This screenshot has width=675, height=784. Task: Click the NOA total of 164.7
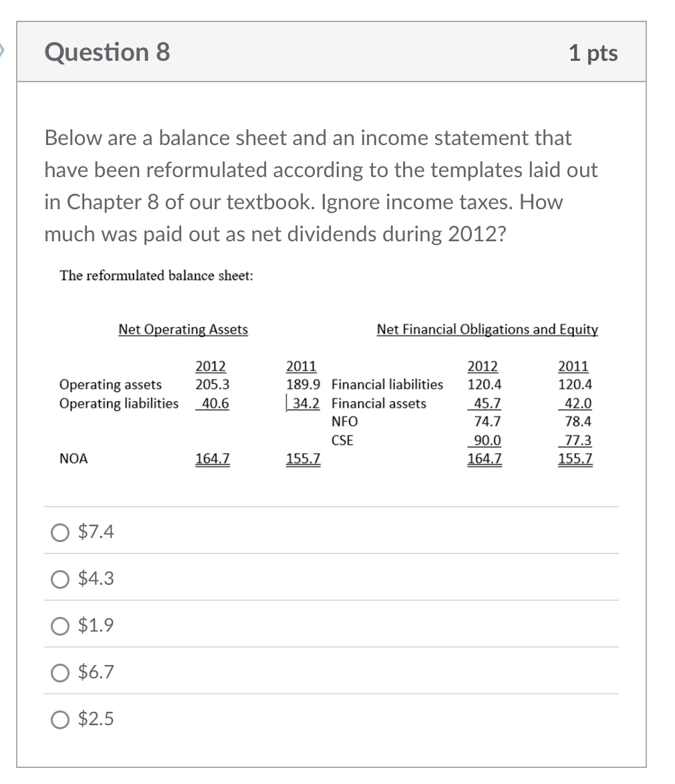213,459
